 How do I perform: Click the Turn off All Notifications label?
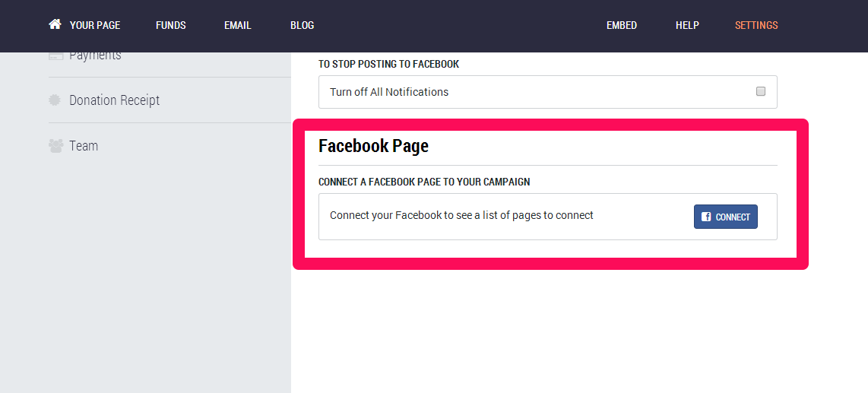point(389,92)
